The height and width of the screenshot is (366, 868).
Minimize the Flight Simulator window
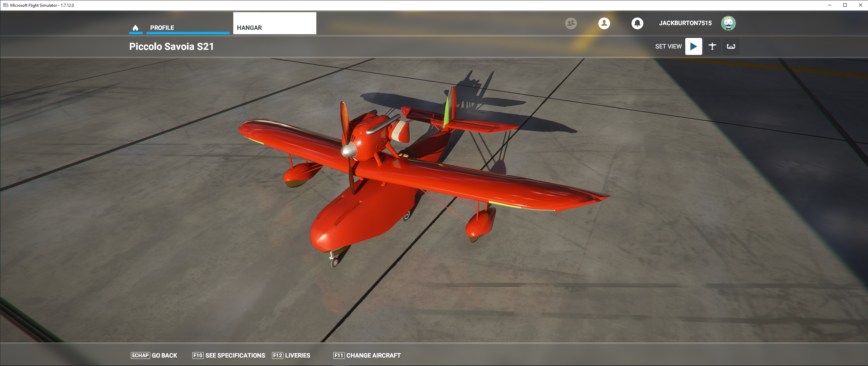[x=830, y=5]
